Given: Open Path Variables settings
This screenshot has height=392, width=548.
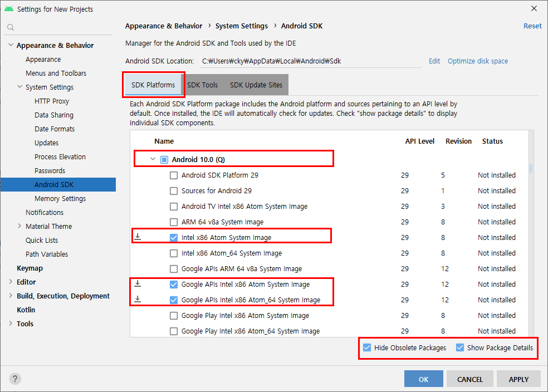Looking at the screenshot, I should pyautogui.click(x=47, y=254).
